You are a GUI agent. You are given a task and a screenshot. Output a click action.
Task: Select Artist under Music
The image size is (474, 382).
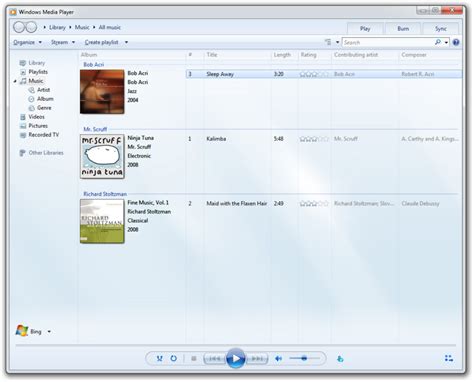(43, 90)
